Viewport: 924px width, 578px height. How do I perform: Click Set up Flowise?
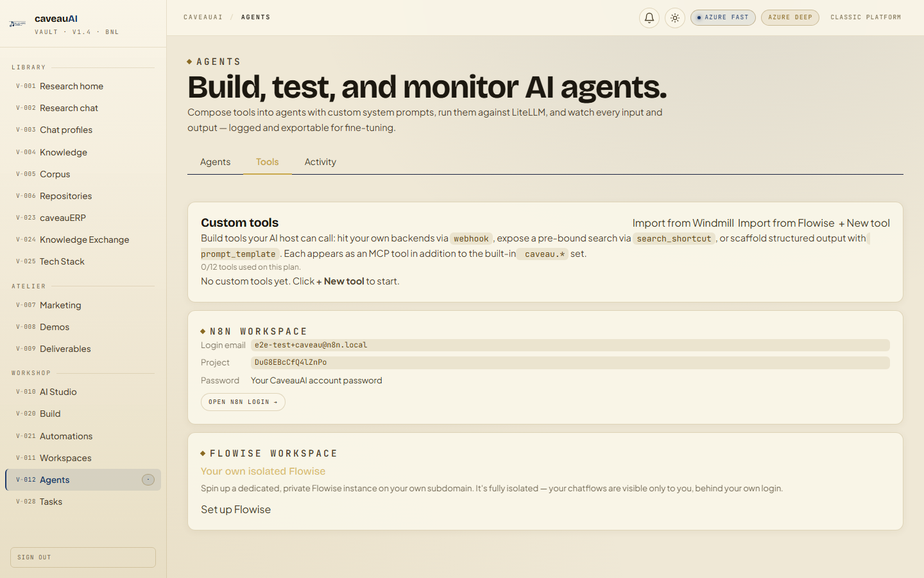coord(235,509)
